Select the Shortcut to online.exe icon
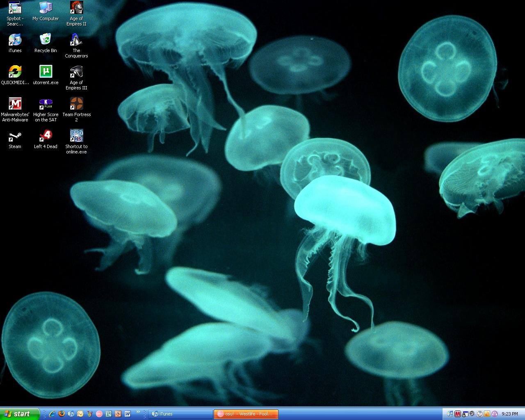The height and width of the screenshot is (420, 525). (x=76, y=142)
